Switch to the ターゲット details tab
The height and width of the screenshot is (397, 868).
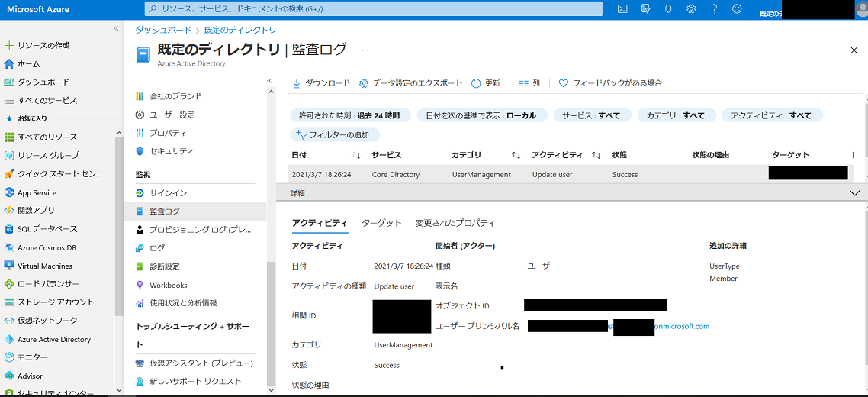[x=381, y=223]
